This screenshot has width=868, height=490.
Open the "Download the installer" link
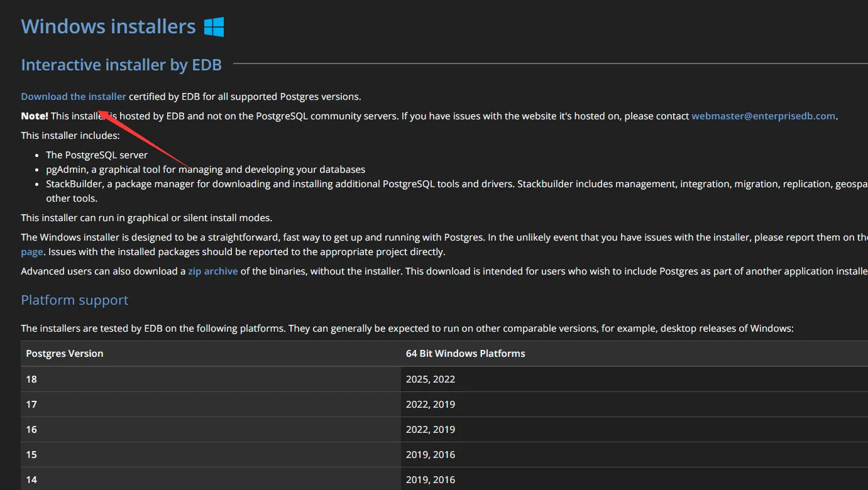(x=74, y=97)
